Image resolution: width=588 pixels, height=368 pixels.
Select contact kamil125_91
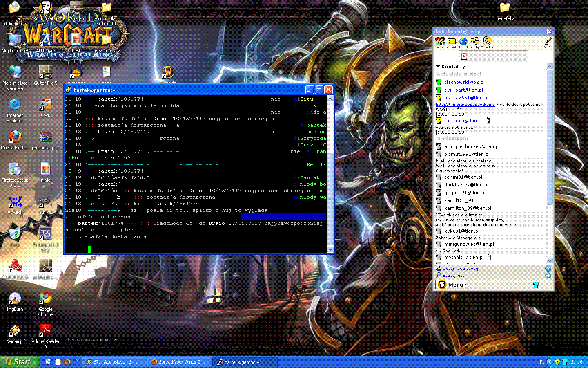click(459, 200)
